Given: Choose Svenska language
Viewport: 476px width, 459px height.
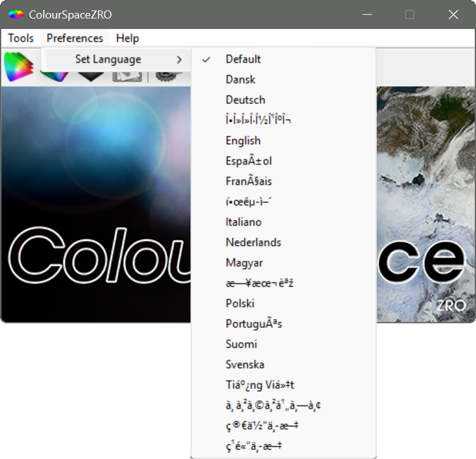Looking at the screenshot, I should (x=284, y=365).
